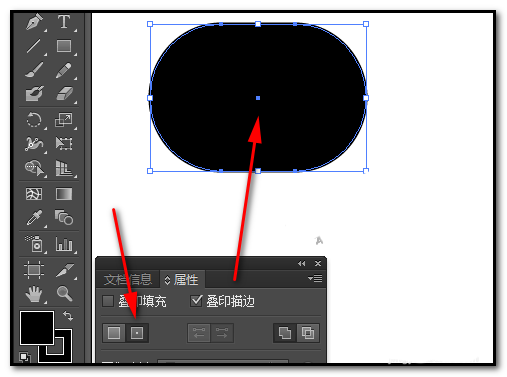Select the Pen tool
Image resolution: width=507 pixels, height=377 pixels.
[34, 22]
